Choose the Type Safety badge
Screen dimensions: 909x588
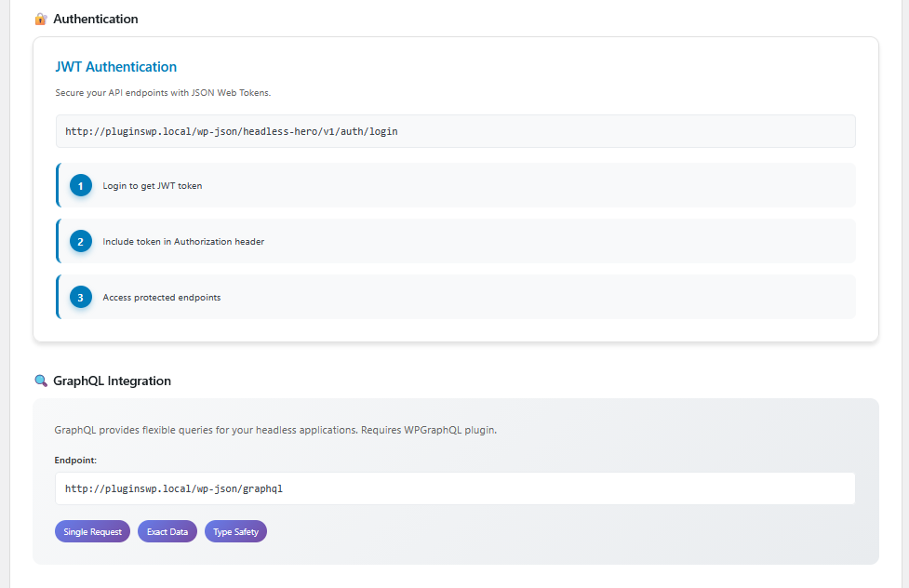(235, 532)
